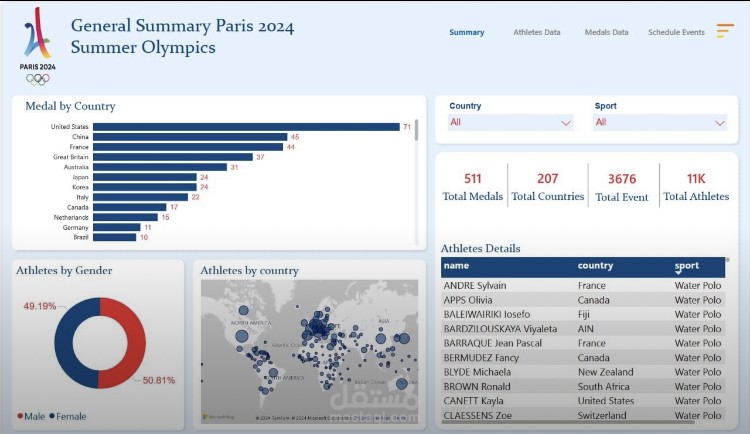Select the Japan medal bar
Viewport: 750px width, 434px height.
(x=145, y=177)
